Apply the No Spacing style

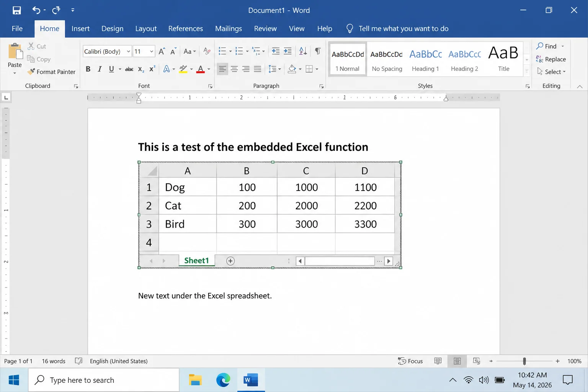pos(387,59)
